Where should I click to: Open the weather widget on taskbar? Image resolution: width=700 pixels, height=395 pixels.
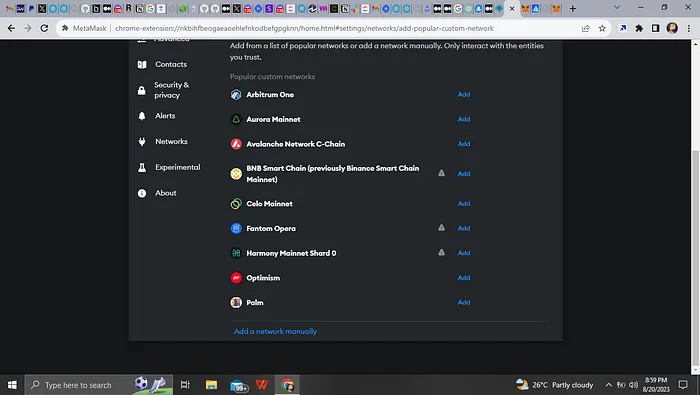554,385
